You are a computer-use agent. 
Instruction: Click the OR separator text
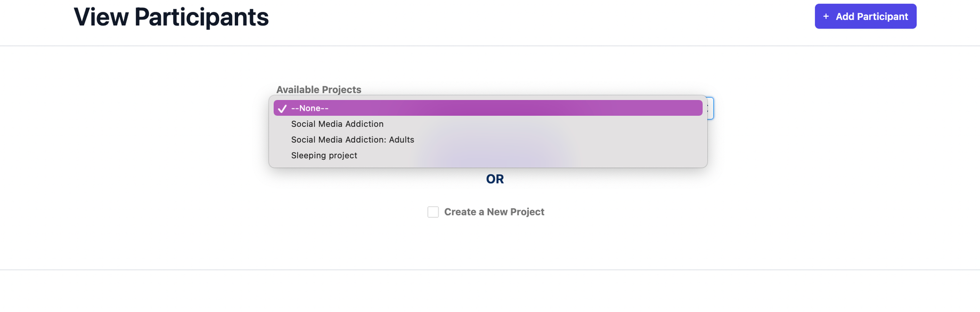[495, 179]
